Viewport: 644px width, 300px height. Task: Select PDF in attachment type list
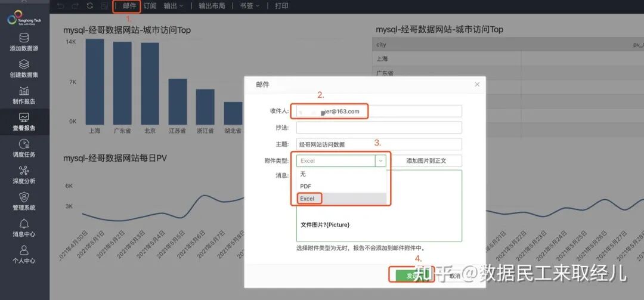click(341, 186)
